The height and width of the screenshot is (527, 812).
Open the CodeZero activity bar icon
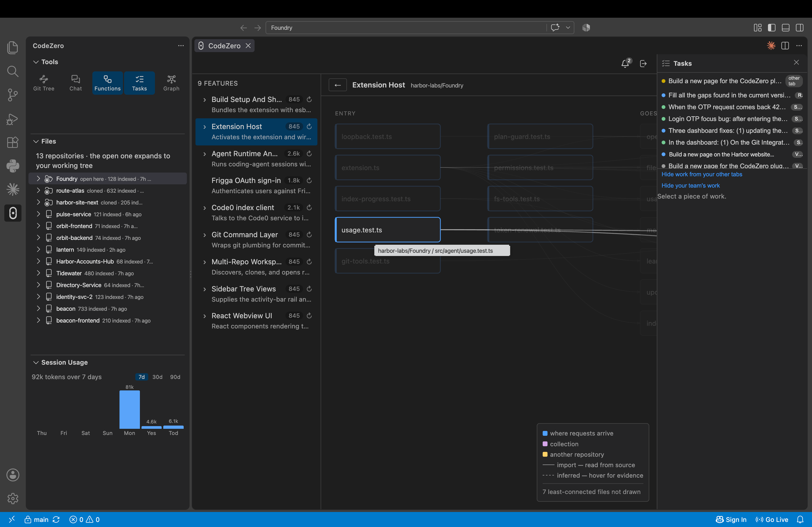pos(13,213)
